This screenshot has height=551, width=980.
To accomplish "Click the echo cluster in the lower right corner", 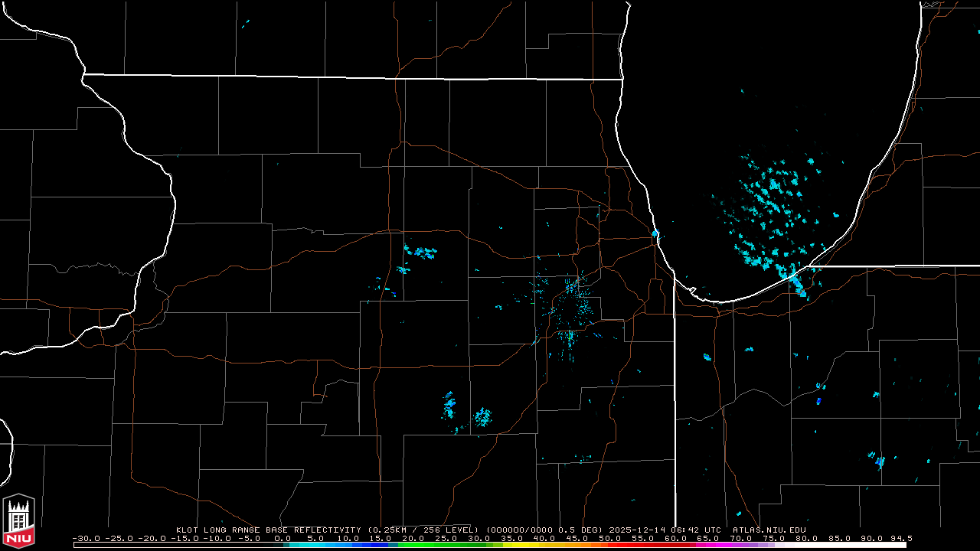I will coord(877,460).
